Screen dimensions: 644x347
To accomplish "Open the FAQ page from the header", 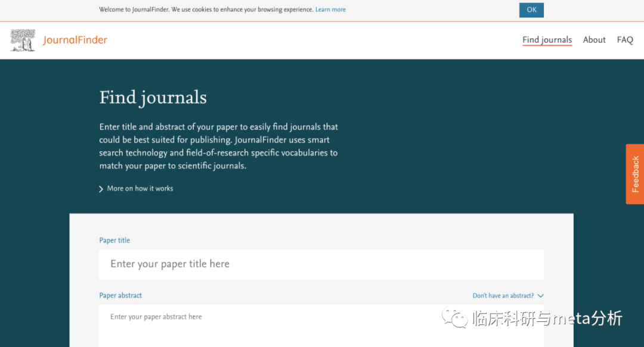I will point(625,39).
